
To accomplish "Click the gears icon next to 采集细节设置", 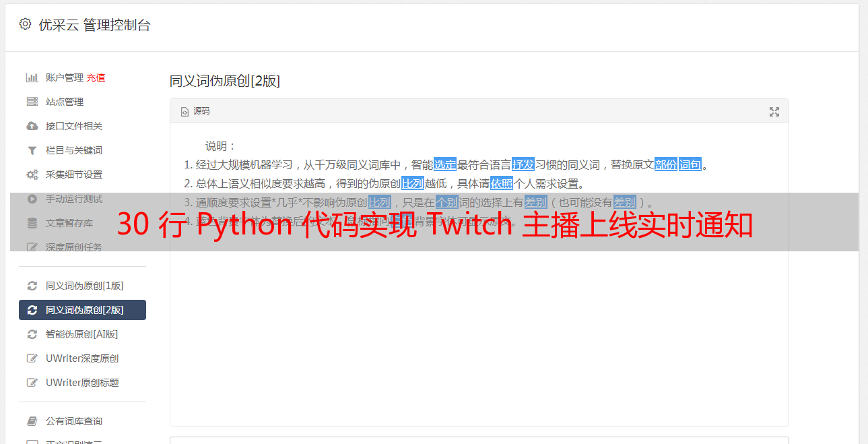I will point(32,175).
